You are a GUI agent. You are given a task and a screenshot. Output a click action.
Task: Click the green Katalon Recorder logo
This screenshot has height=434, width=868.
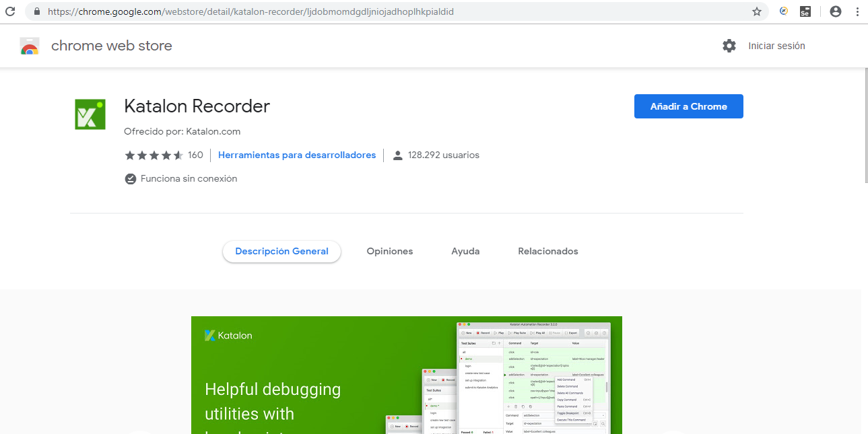tap(90, 114)
